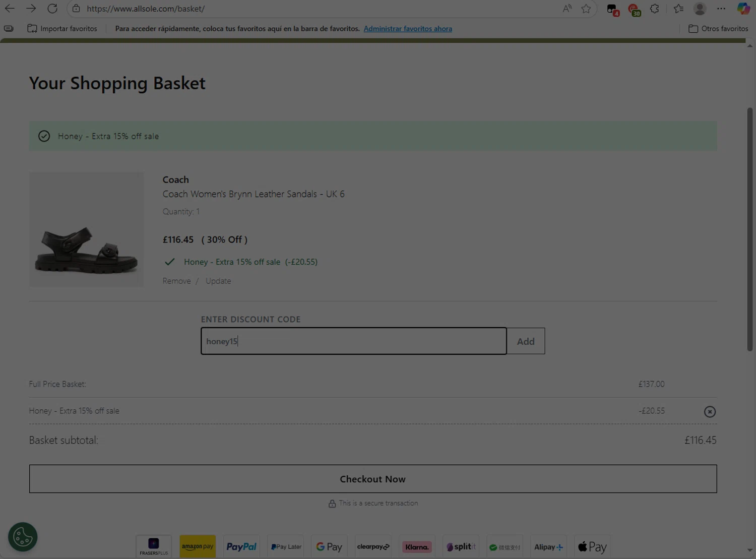Launch the Copilot sidebar icon
756x559 pixels.
point(743,9)
